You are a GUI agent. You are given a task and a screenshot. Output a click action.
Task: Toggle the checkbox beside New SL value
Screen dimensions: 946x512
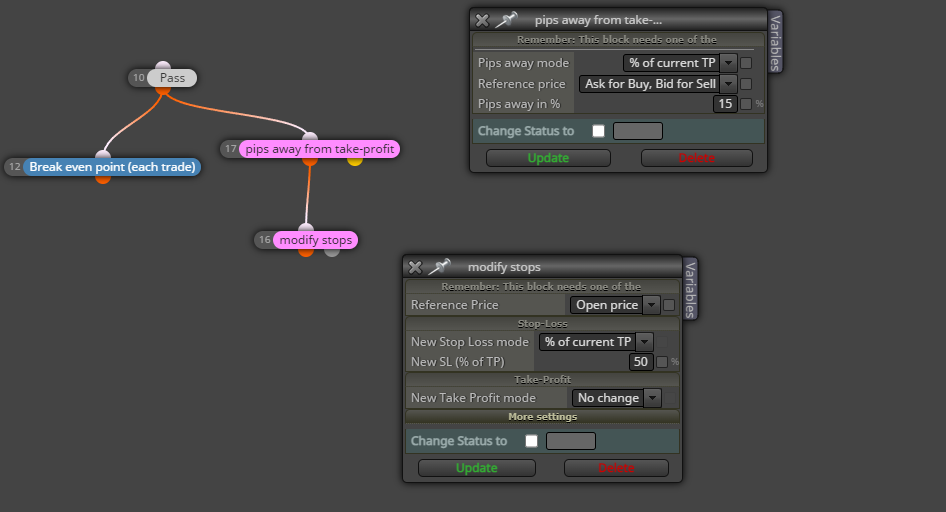[662, 362]
